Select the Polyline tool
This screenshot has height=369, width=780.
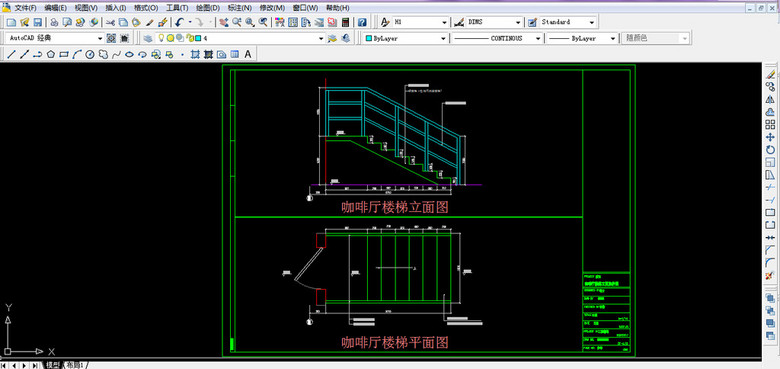point(37,54)
